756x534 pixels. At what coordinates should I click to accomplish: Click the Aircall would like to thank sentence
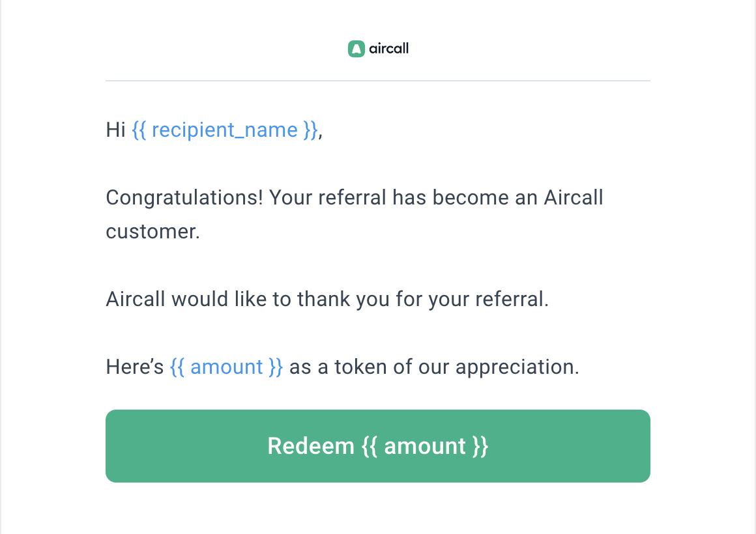coord(327,300)
